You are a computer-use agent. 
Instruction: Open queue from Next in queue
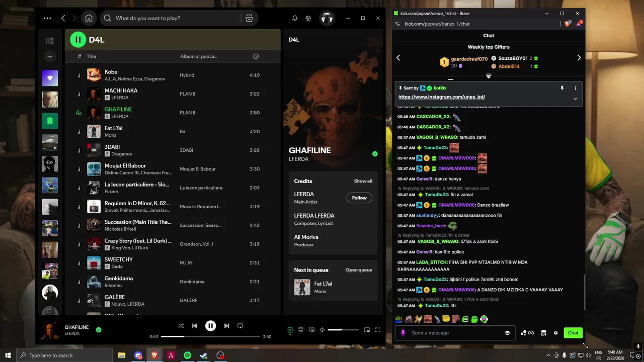click(359, 270)
